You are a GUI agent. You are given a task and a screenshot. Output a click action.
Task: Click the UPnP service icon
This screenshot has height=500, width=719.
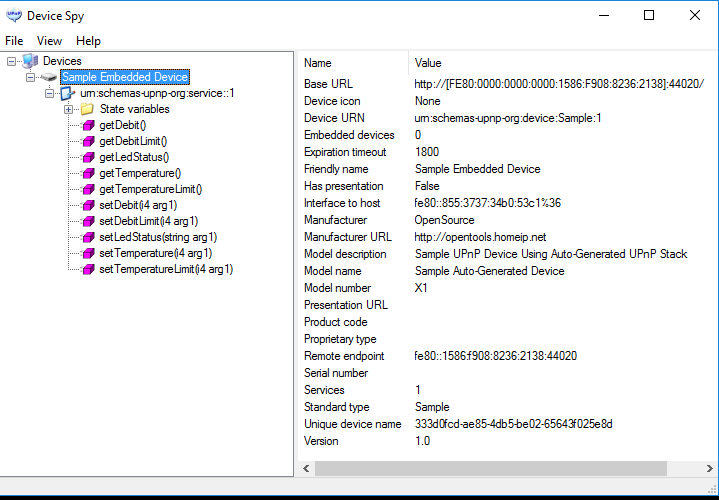67,93
